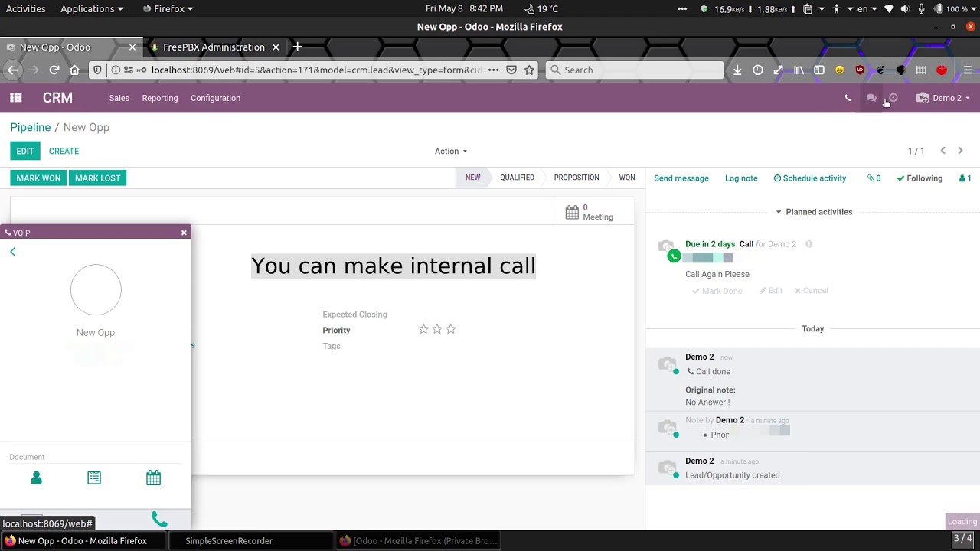Click the green call button in VOIP panel
The width and height of the screenshot is (980, 551).
159,520
